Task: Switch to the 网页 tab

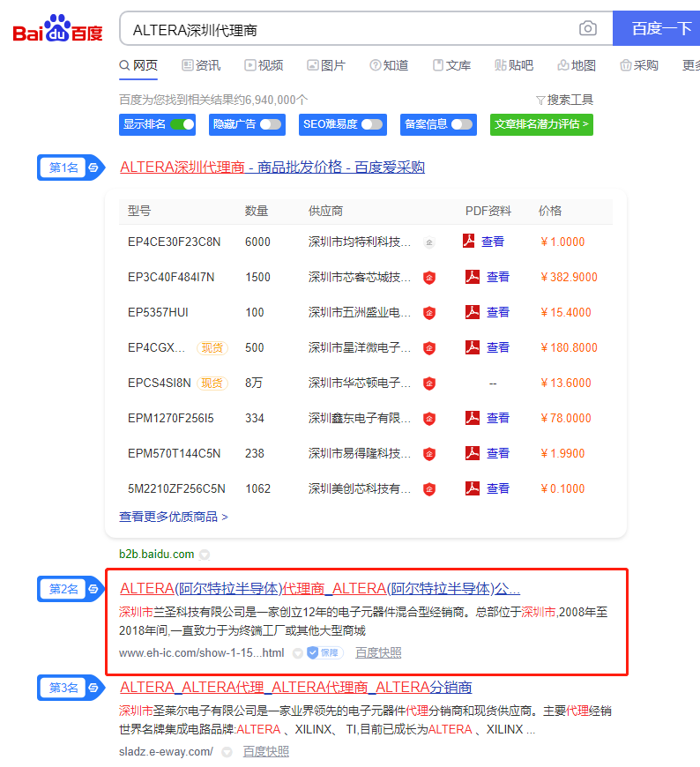Action: pyautogui.click(x=138, y=65)
